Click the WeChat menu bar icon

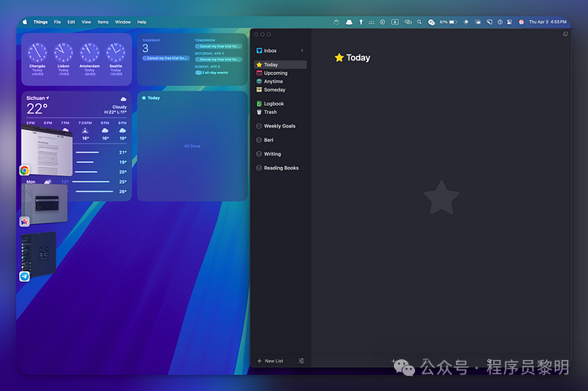point(431,22)
